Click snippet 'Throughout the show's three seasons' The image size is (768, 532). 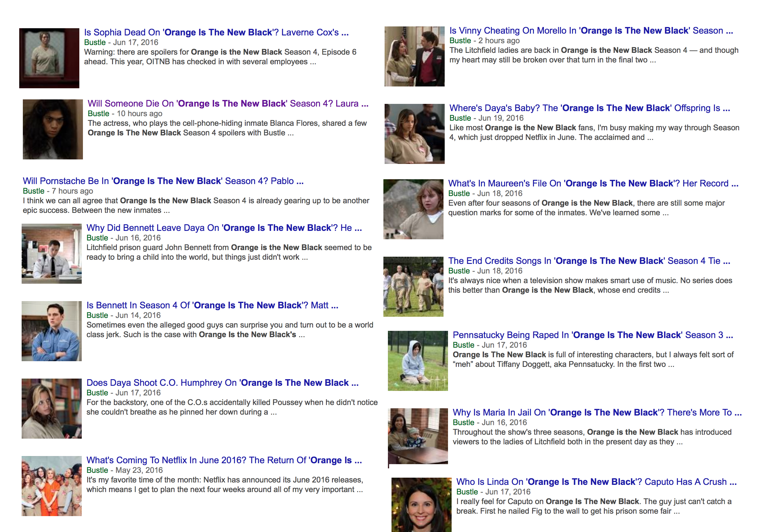(x=592, y=437)
